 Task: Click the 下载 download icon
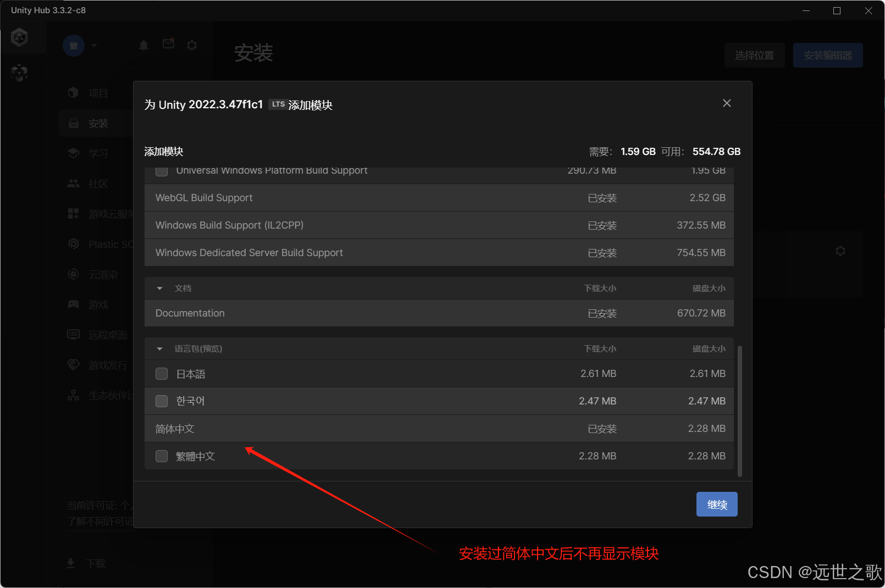point(71,563)
